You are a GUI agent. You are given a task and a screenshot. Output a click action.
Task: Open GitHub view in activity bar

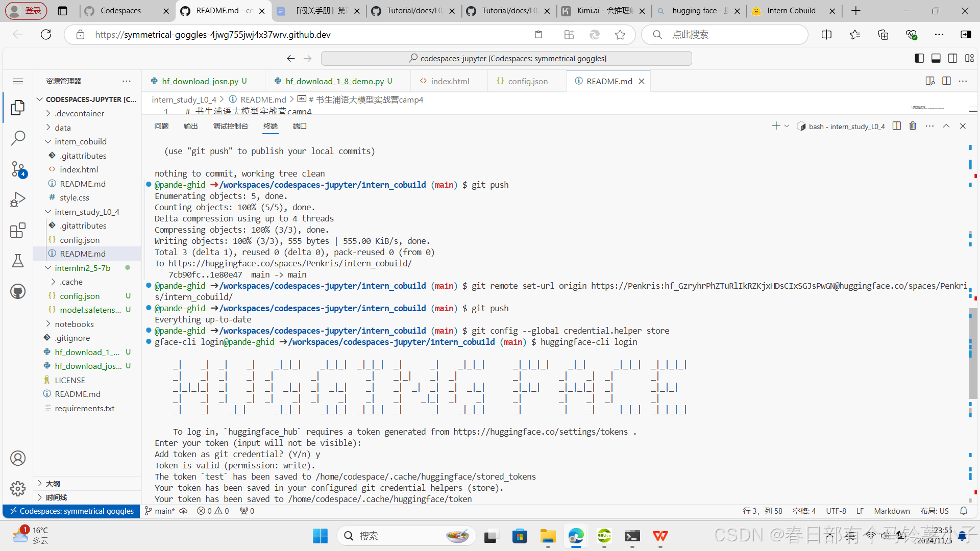(18, 291)
